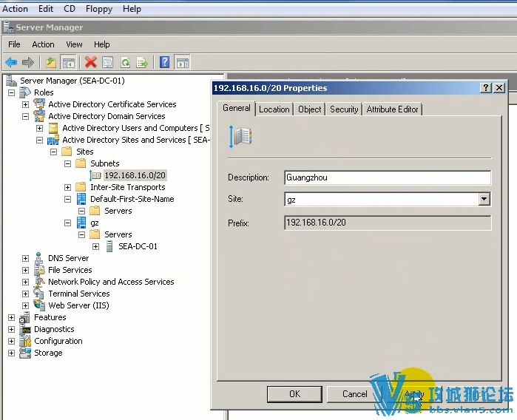Switch to the Security tab

(344, 109)
